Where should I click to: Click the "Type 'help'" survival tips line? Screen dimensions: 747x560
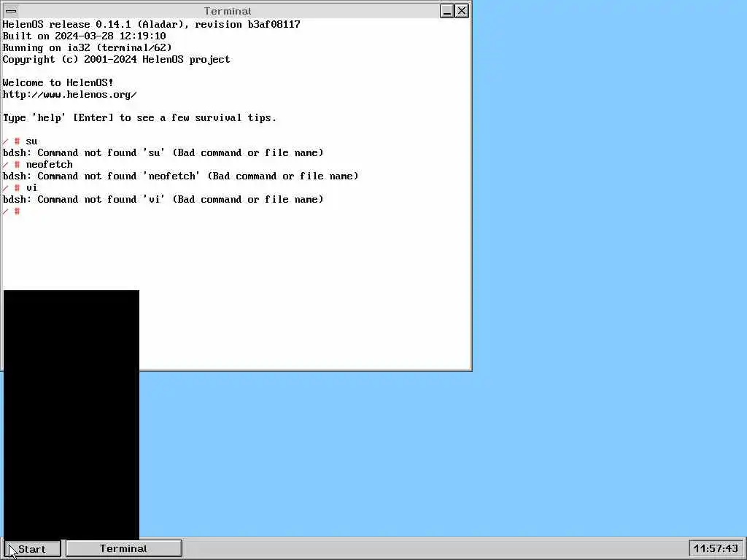139,117
